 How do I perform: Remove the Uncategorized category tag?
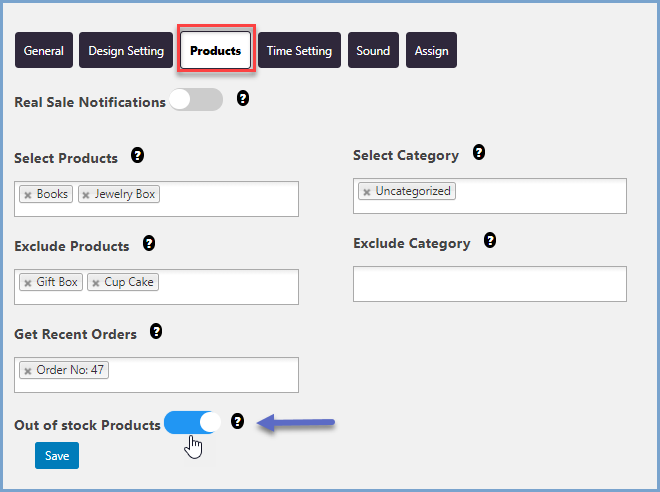click(367, 192)
